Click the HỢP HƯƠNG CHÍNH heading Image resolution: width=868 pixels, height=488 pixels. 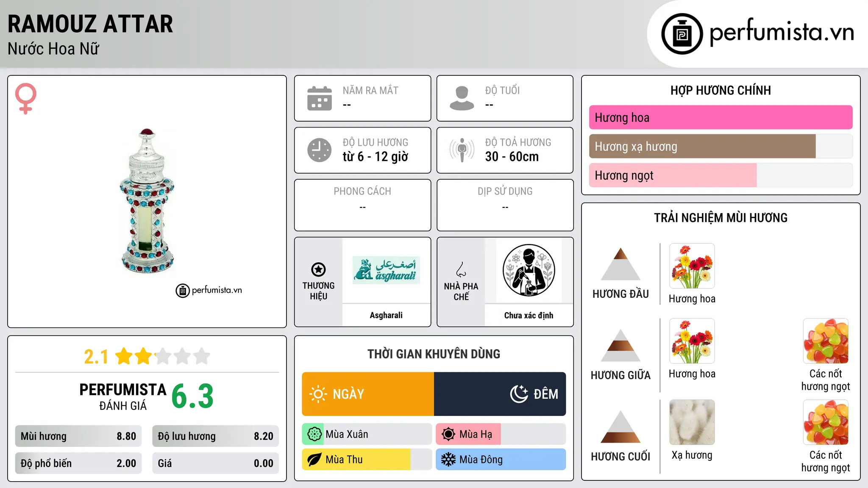point(721,90)
